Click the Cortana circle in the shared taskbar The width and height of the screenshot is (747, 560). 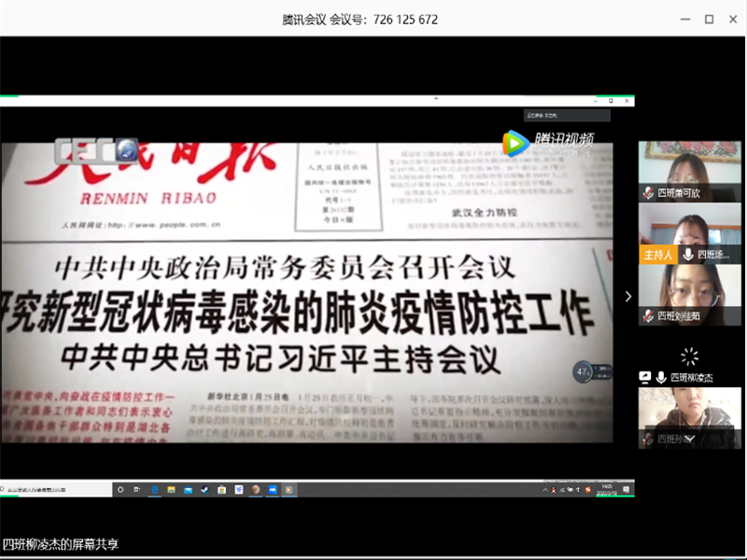120,489
